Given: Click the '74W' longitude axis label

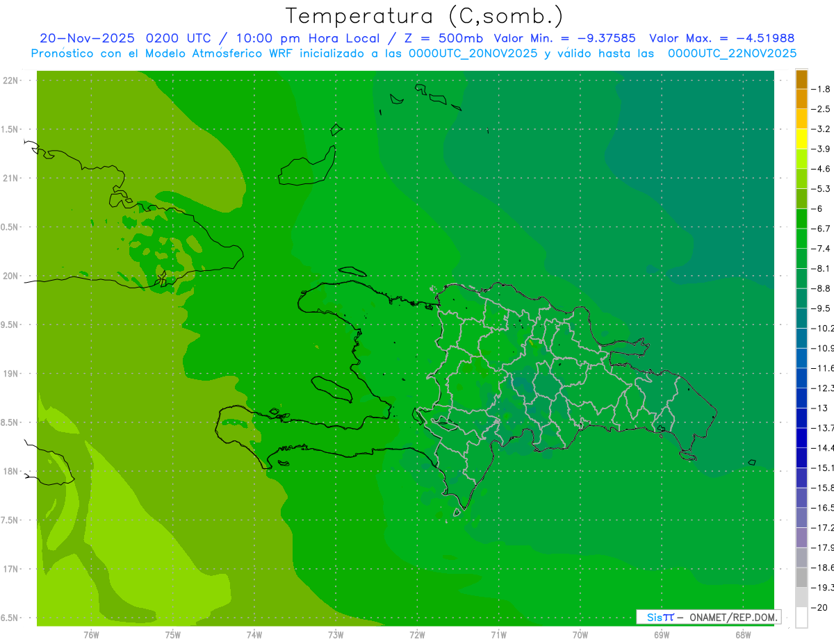Looking at the screenshot, I should 254,635.
